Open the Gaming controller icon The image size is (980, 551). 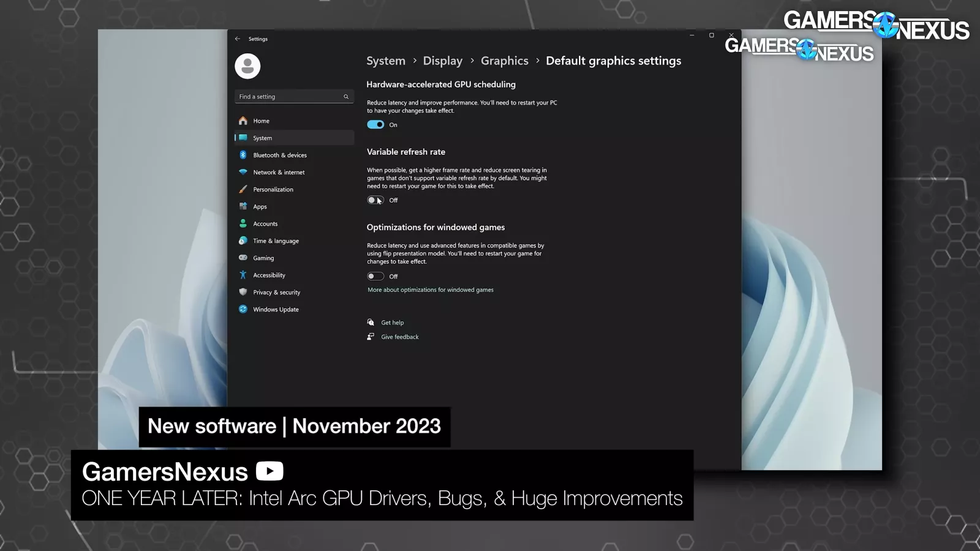[x=243, y=258]
